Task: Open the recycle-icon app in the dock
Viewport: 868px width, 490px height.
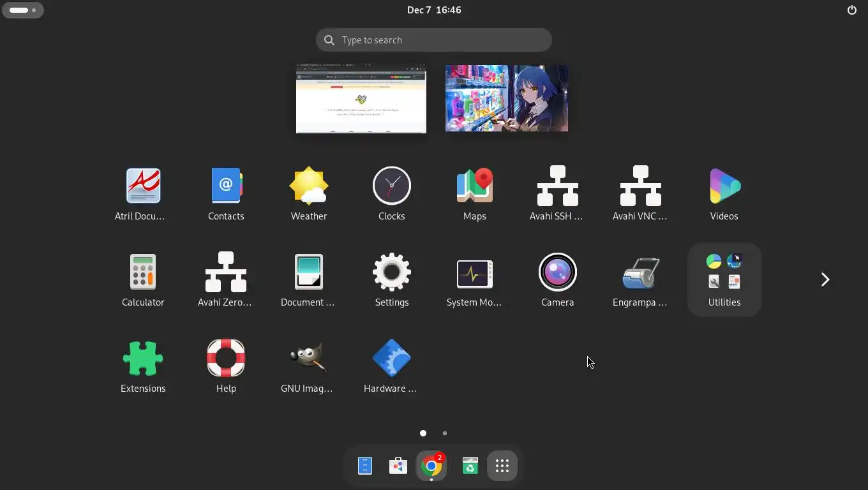Action: [470, 466]
